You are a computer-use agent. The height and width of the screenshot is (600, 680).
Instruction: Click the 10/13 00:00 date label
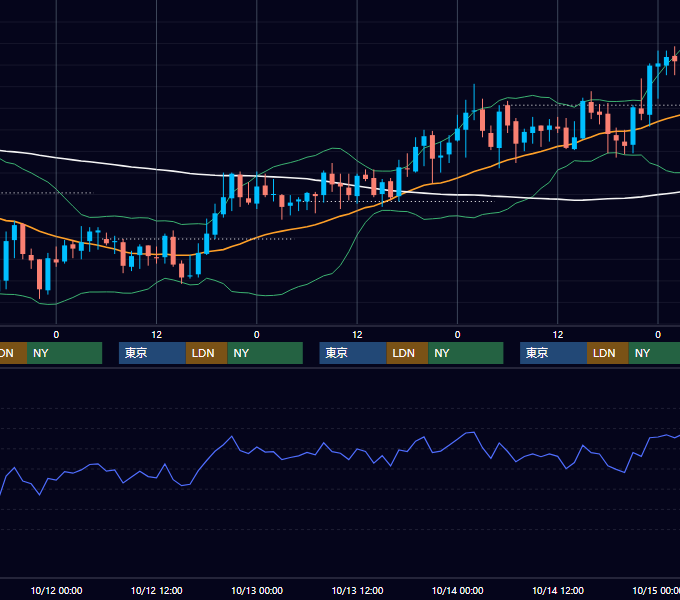coord(257,590)
